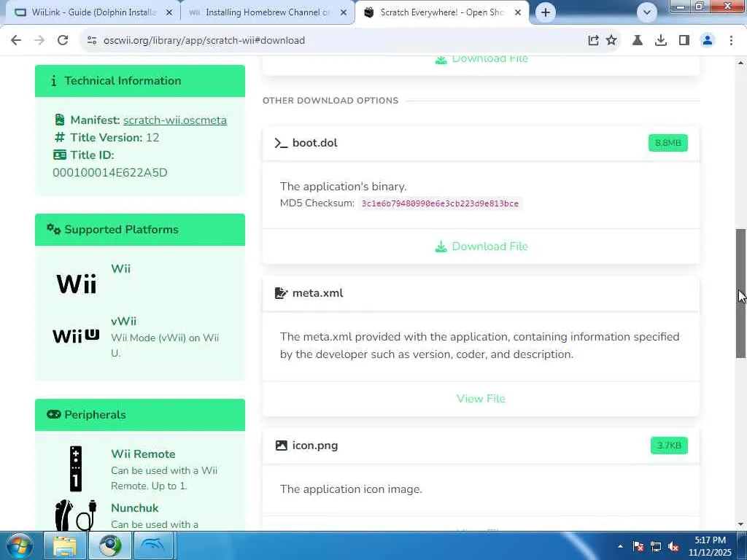
Task: Click the boot.dol file name
Action: pyautogui.click(x=314, y=143)
